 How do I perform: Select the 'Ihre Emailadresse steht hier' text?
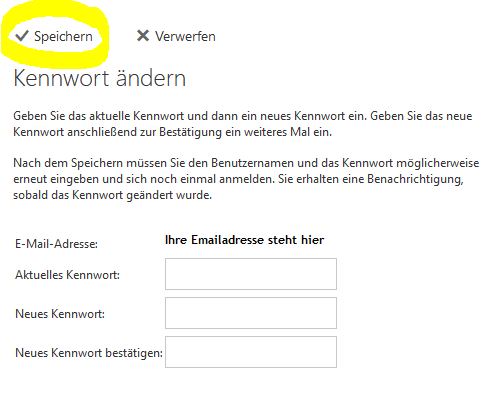pyautogui.click(x=244, y=240)
